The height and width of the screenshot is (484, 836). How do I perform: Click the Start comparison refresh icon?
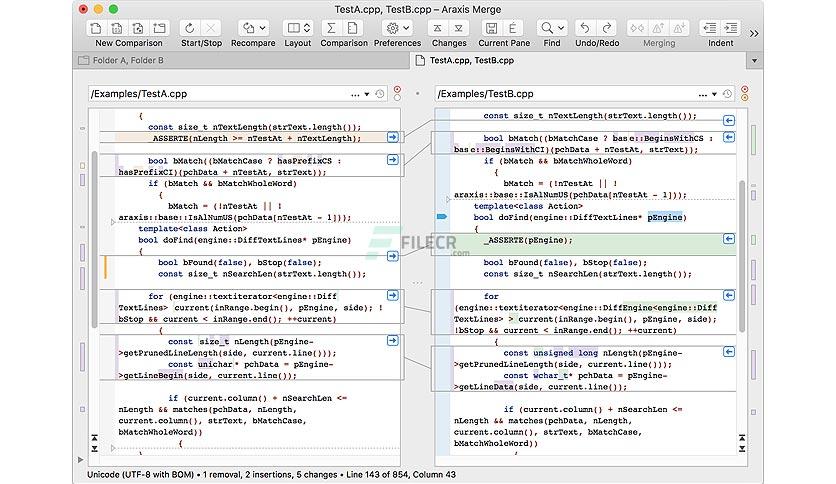[x=190, y=28]
